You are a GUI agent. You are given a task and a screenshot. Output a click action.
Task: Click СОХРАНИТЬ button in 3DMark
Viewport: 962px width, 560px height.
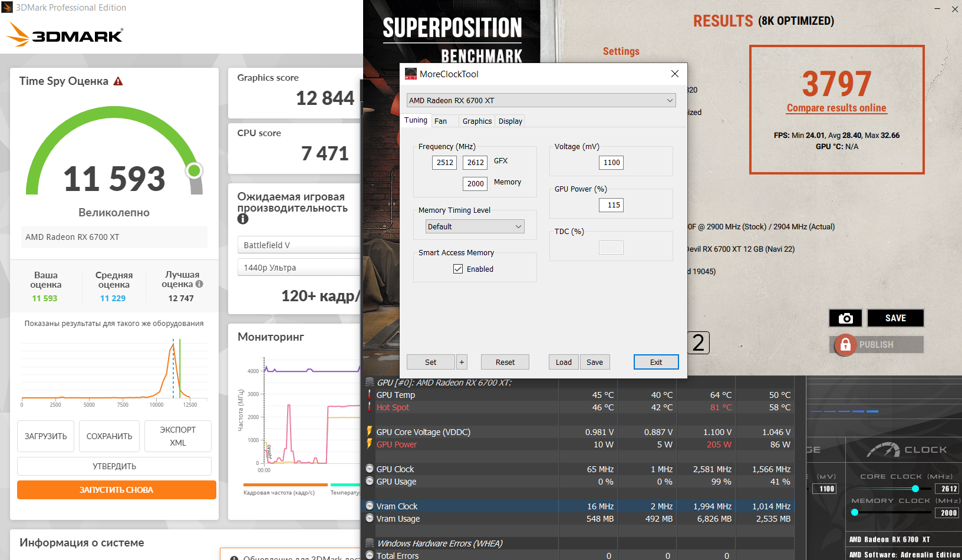[x=110, y=436]
